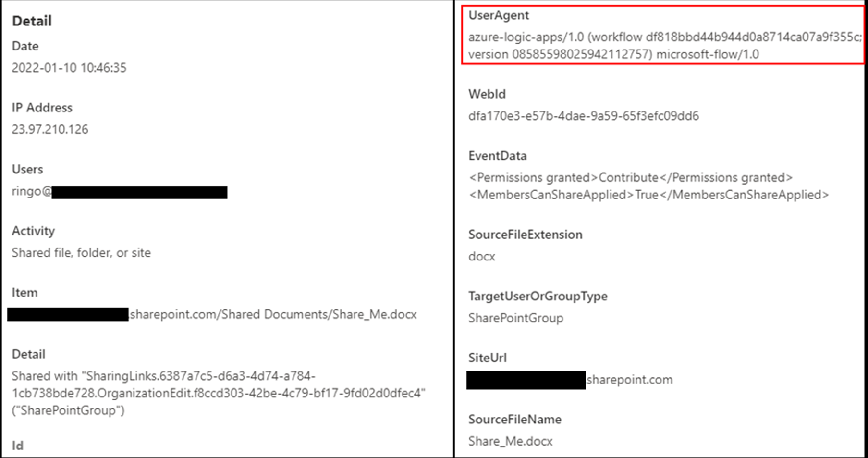Open the Shared Documents/Share_Me.docx item link
Image resolution: width=868 pixels, height=458 pixels.
coord(273,314)
